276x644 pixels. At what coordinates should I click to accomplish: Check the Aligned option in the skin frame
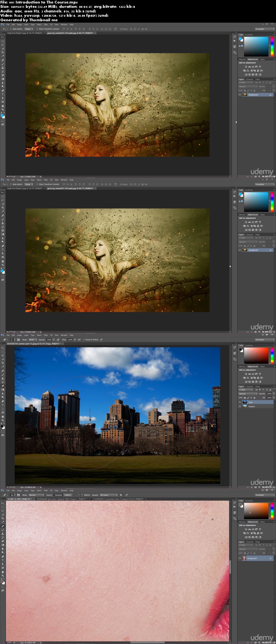coord(82,495)
